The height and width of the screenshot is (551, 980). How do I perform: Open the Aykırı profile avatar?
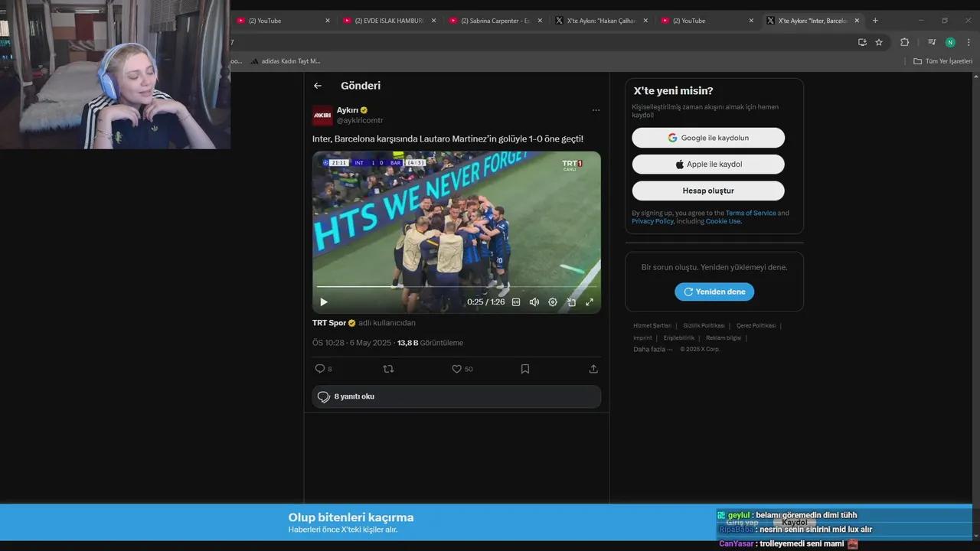322,115
